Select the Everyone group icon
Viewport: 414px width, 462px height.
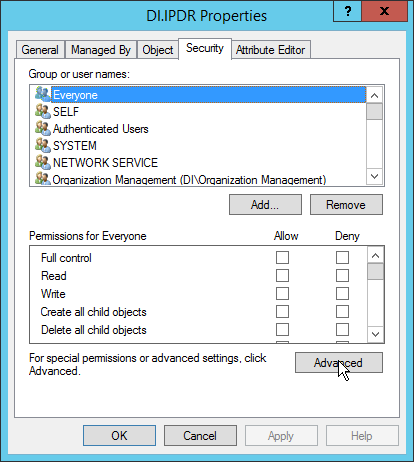pos(43,95)
